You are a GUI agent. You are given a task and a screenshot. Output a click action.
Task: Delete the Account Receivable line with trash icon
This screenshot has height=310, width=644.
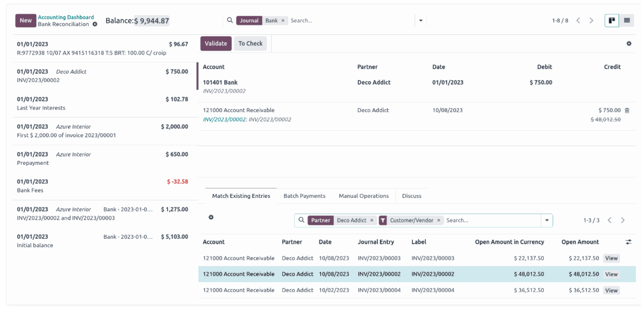(x=627, y=111)
